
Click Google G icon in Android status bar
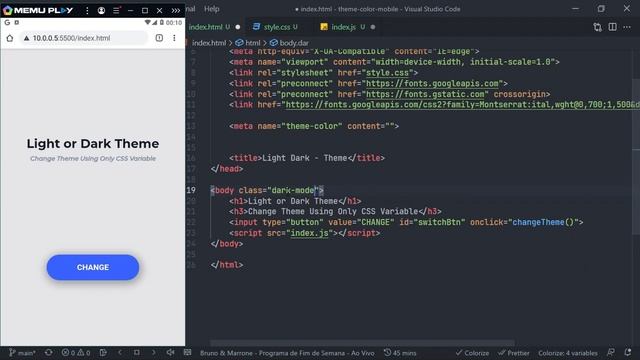(x=7, y=22)
